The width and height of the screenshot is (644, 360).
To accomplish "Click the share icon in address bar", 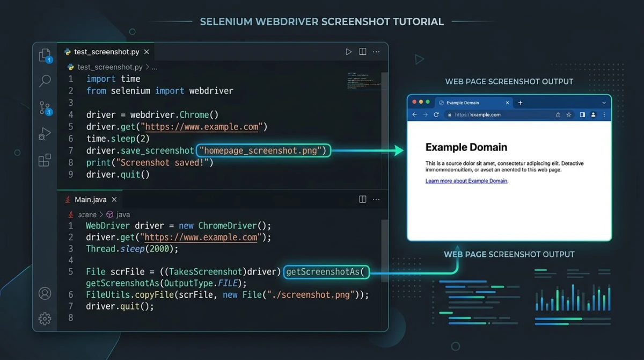I will tap(558, 114).
